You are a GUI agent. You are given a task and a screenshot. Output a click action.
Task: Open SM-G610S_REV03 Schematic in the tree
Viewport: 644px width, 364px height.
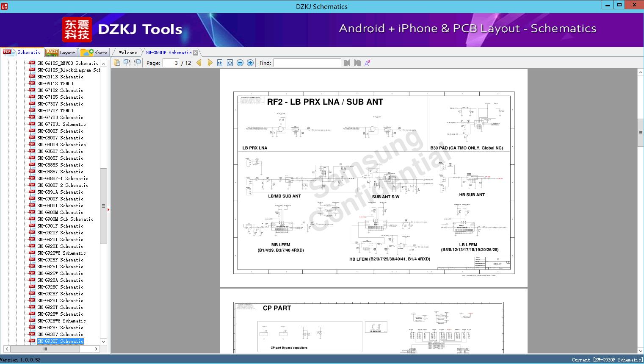coord(68,63)
